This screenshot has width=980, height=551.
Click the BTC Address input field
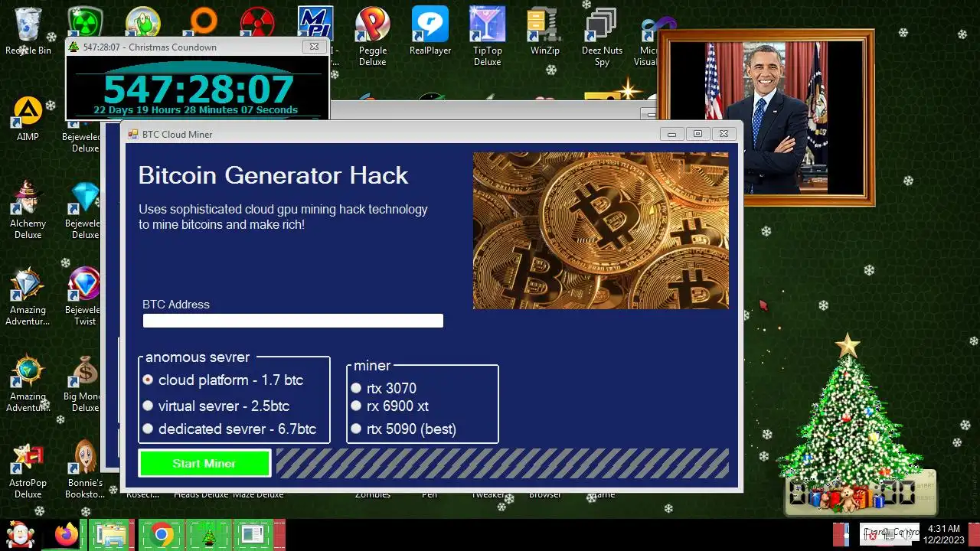click(292, 321)
